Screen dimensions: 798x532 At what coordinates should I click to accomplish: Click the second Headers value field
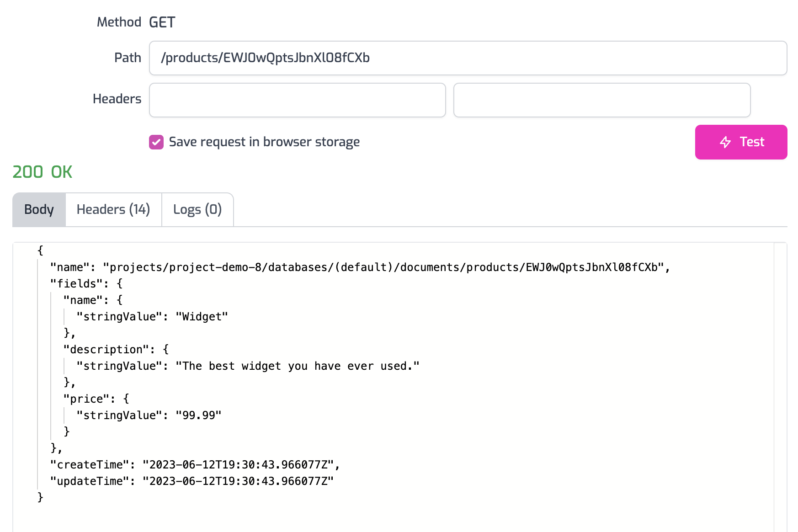[601, 100]
